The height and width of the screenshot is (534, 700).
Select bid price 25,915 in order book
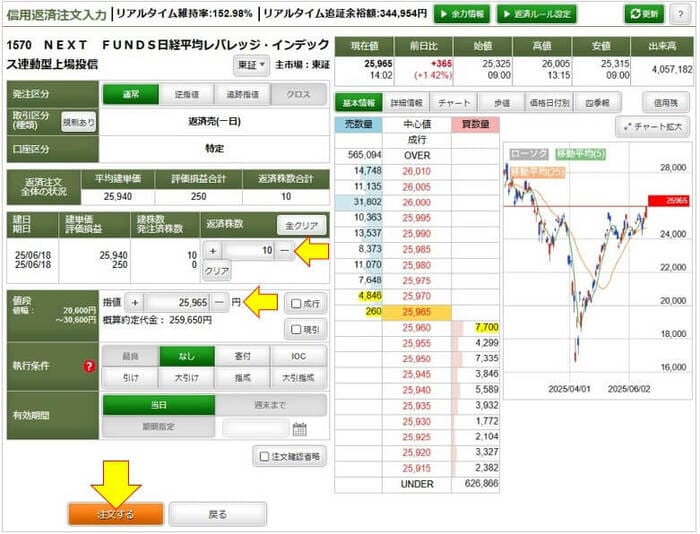click(417, 468)
